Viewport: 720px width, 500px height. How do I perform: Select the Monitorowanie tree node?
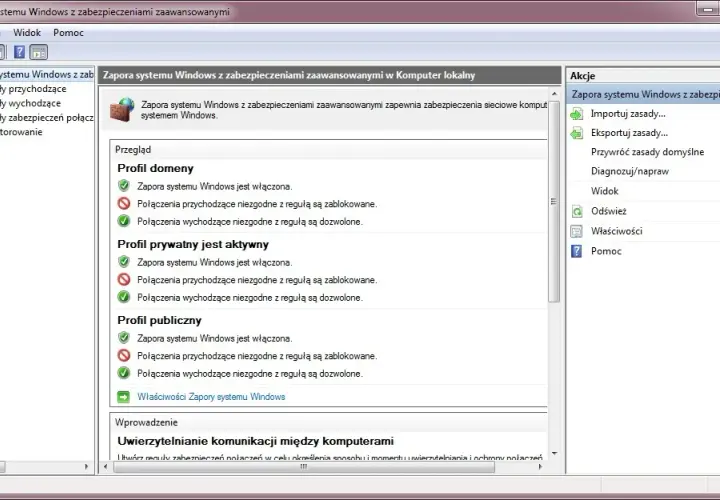(x=21, y=132)
